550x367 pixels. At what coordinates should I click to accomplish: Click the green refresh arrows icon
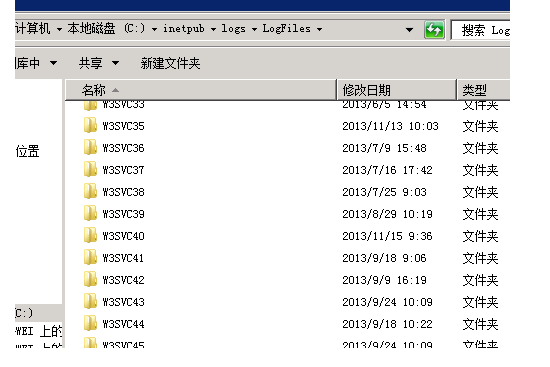pyautogui.click(x=434, y=30)
